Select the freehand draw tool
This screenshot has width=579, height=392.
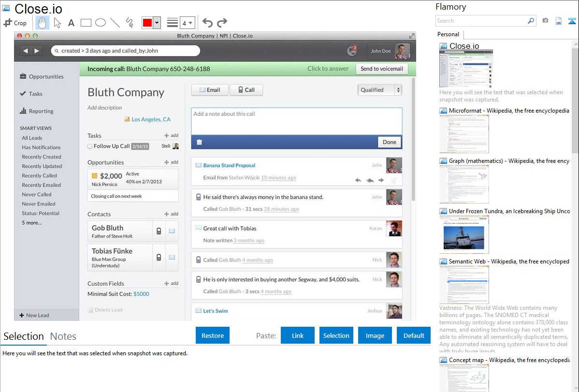(130, 23)
